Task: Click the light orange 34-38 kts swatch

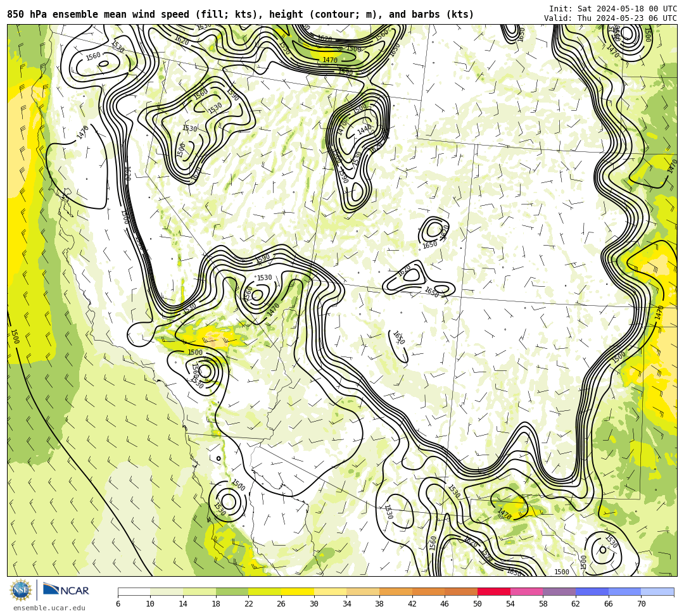Action: (363, 591)
